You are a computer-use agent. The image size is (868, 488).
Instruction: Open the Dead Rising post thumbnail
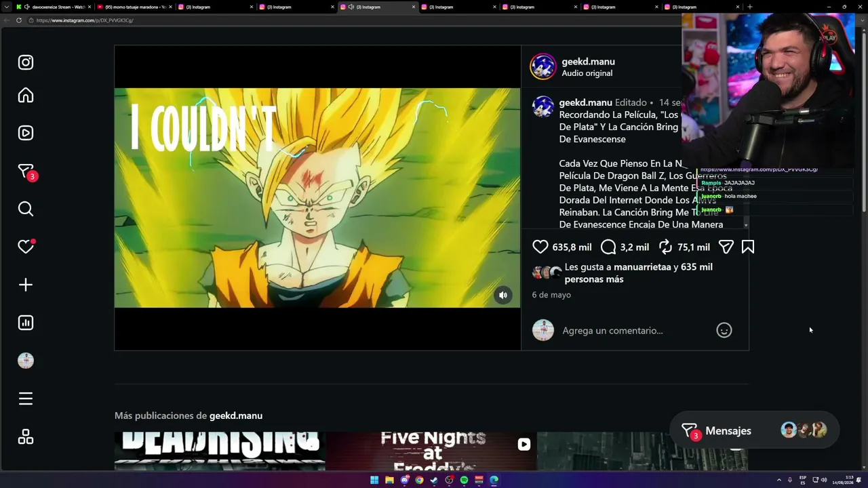point(220,451)
